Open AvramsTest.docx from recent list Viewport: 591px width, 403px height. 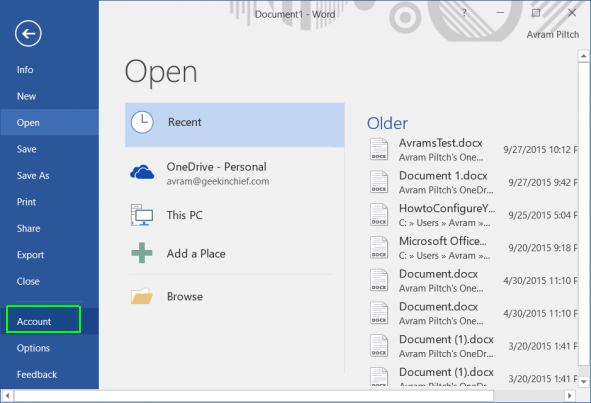(x=472, y=150)
